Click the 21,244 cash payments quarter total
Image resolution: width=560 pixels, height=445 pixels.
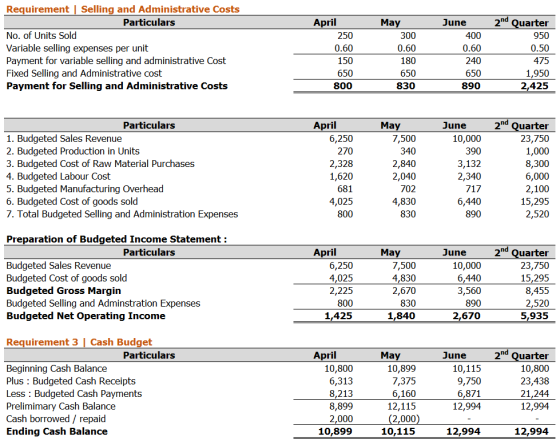point(535,394)
